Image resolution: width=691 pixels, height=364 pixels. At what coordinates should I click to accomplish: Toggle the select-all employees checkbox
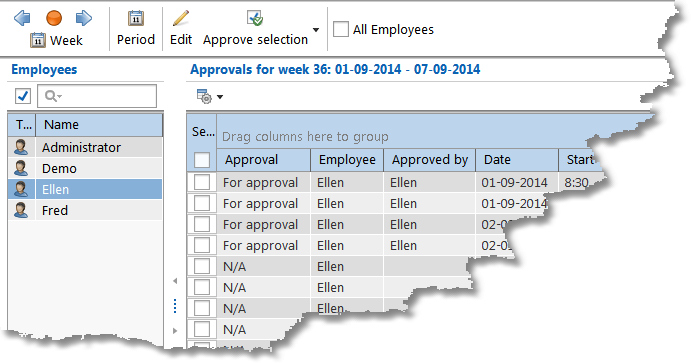tap(23, 96)
